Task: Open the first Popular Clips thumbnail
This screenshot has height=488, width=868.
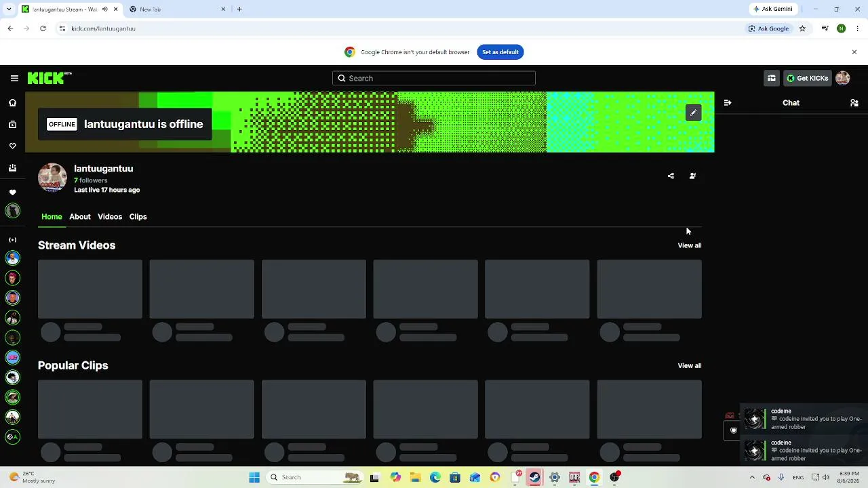Action: pyautogui.click(x=90, y=409)
